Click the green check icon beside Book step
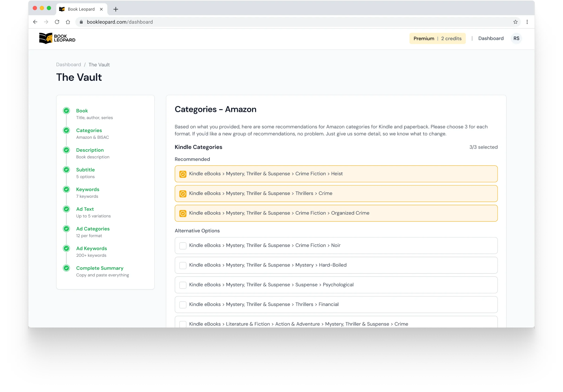Image resolution: width=563 pixels, height=392 pixels. [66, 111]
